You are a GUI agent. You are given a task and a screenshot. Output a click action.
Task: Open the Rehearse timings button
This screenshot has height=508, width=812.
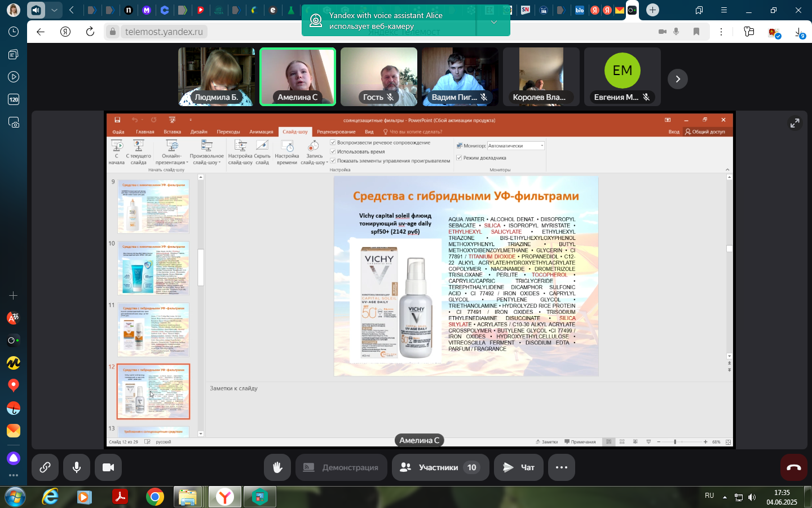pos(286,152)
